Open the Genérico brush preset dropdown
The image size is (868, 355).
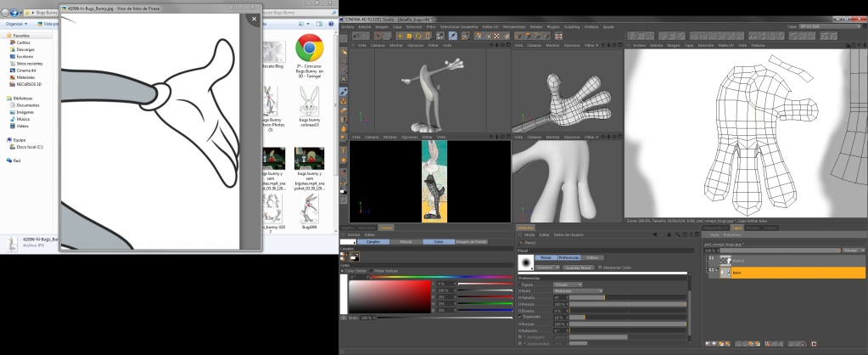coord(548,268)
